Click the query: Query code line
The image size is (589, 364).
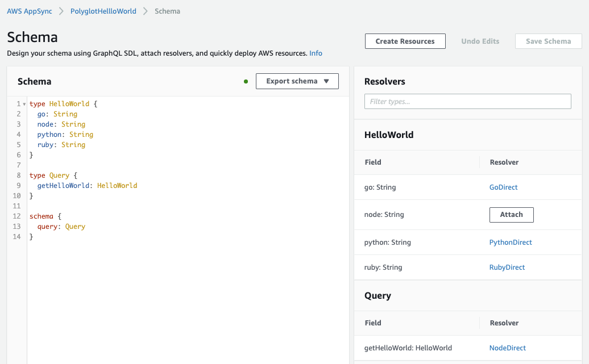click(61, 227)
